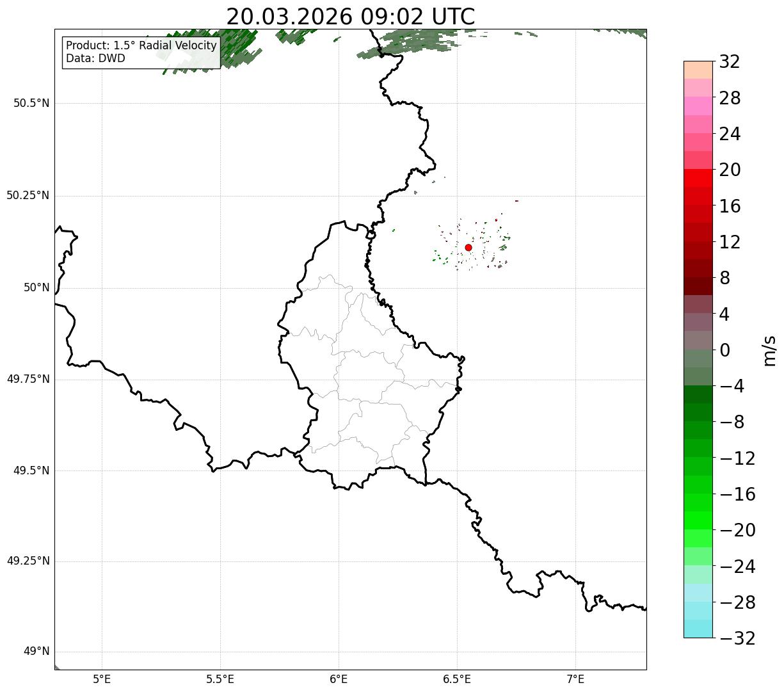The height and width of the screenshot is (692, 784).
Task: Click the colorbar label 0
Action: (724, 350)
